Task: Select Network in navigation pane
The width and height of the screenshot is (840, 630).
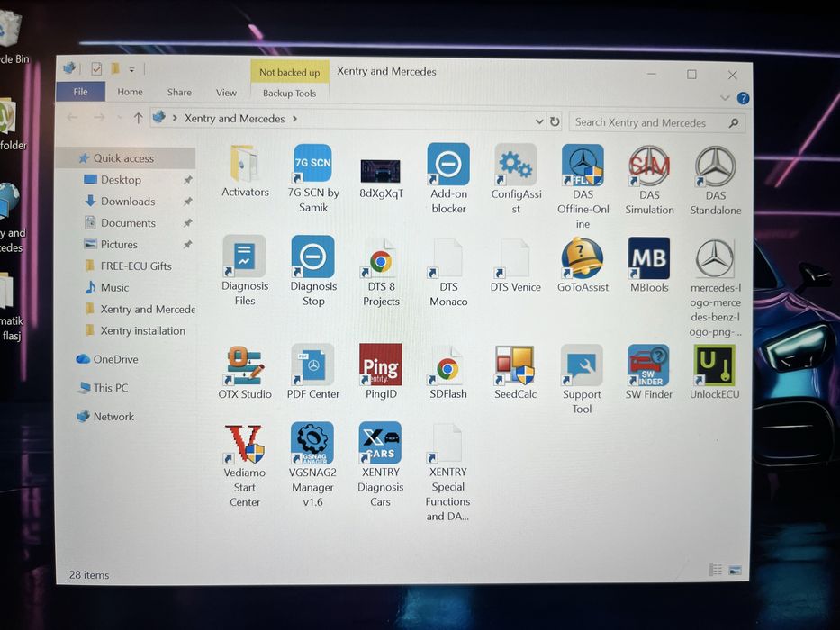Action: click(x=113, y=416)
